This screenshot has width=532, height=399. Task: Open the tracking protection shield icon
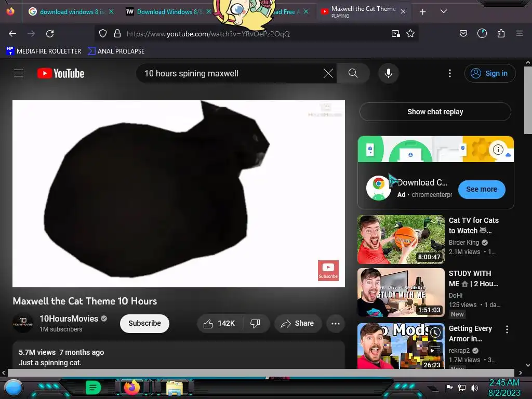(103, 34)
